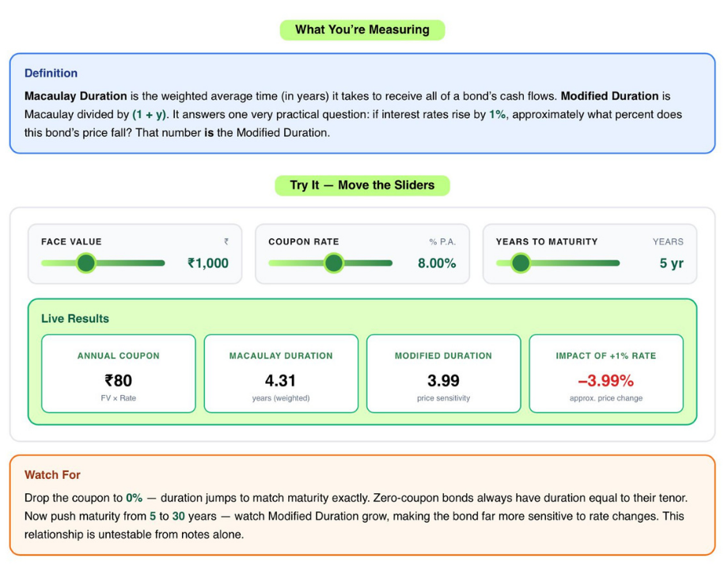
Task: Click the 30 years value in Watch For
Action: pos(178,516)
